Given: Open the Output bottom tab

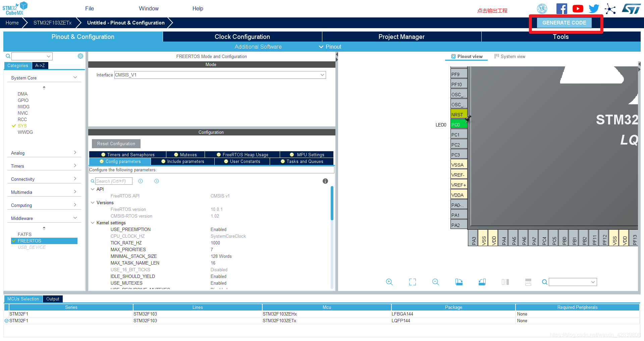Looking at the screenshot, I should 53,299.
